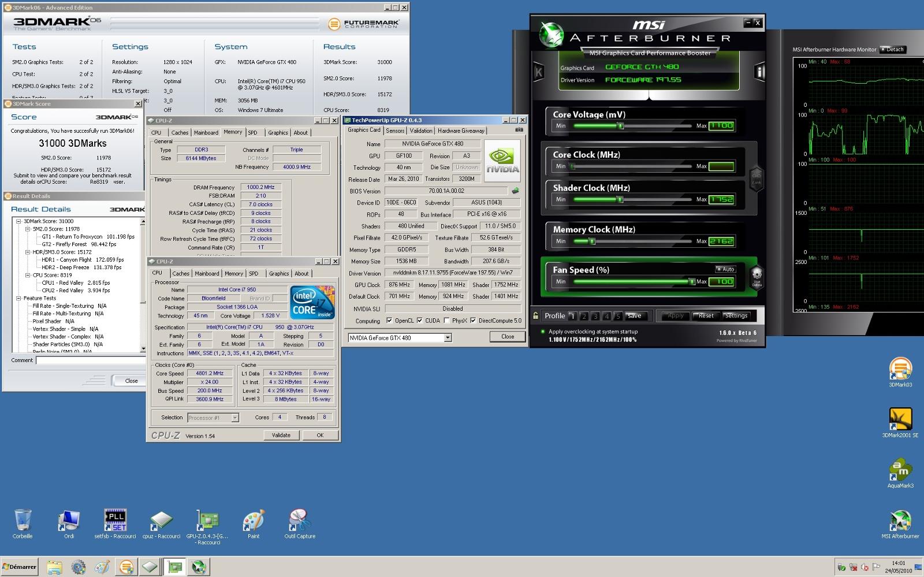Click the taskbar Paint palette icon
Image resolution: width=924 pixels, height=577 pixels.
[102, 567]
